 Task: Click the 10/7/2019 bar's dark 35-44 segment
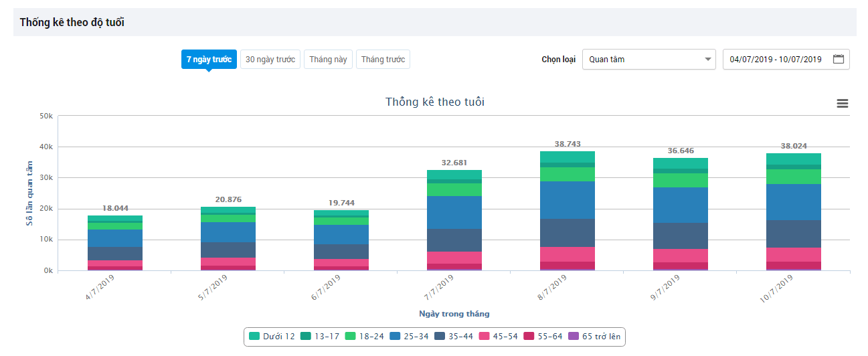(792, 234)
